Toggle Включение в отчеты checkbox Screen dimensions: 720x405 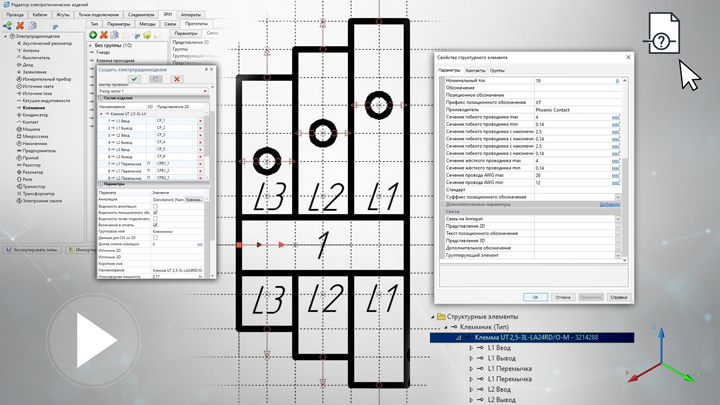155,225
